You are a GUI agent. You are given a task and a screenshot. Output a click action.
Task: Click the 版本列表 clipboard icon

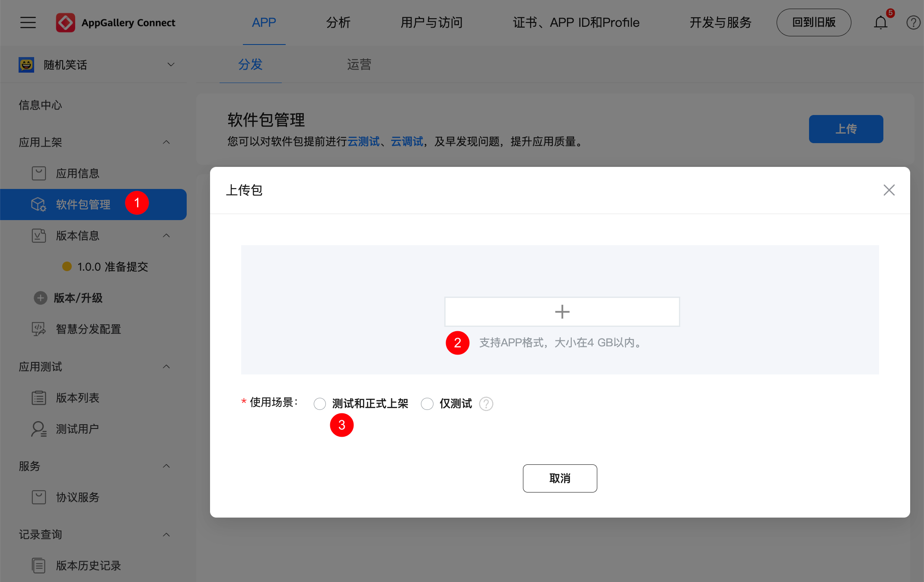(x=38, y=397)
